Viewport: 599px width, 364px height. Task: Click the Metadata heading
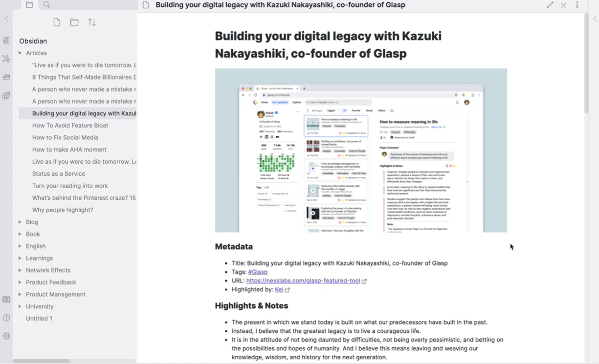click(234, 247)
